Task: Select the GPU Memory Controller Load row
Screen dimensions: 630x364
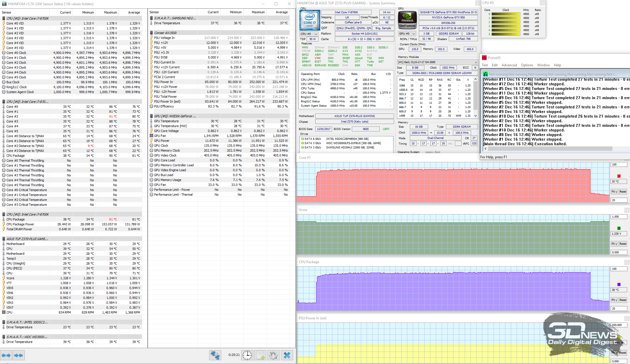Action: tap(219, 165)
